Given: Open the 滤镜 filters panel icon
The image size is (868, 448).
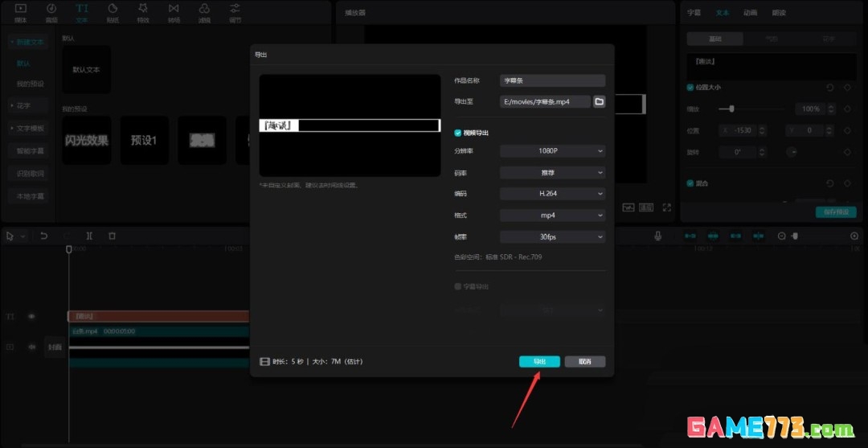Looking at the screenshot, I should tap(204, 12).
